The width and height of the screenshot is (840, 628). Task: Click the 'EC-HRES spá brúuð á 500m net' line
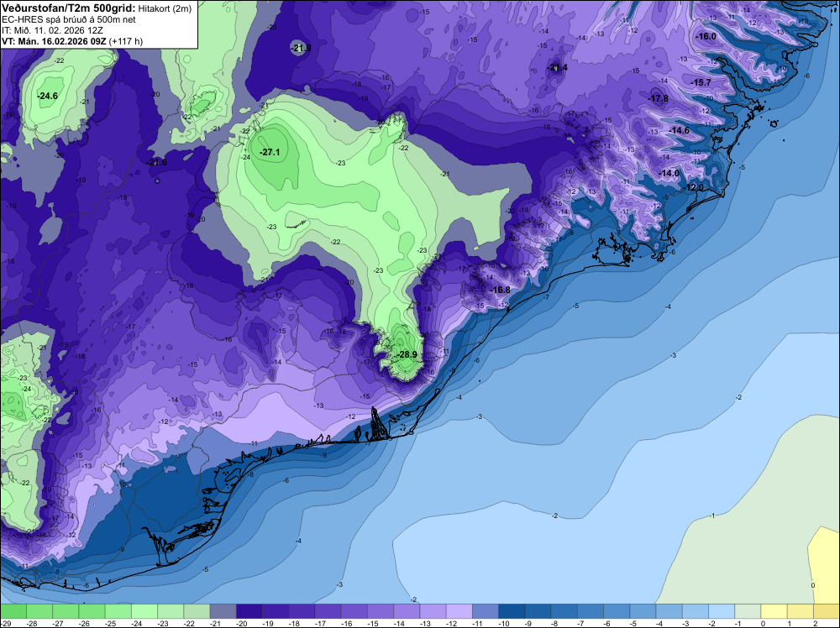69,19
